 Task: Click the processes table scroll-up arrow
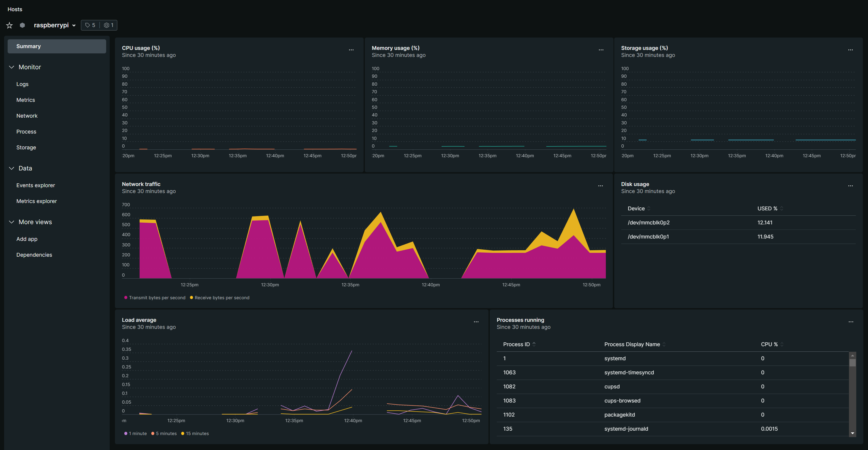[852, 355]
